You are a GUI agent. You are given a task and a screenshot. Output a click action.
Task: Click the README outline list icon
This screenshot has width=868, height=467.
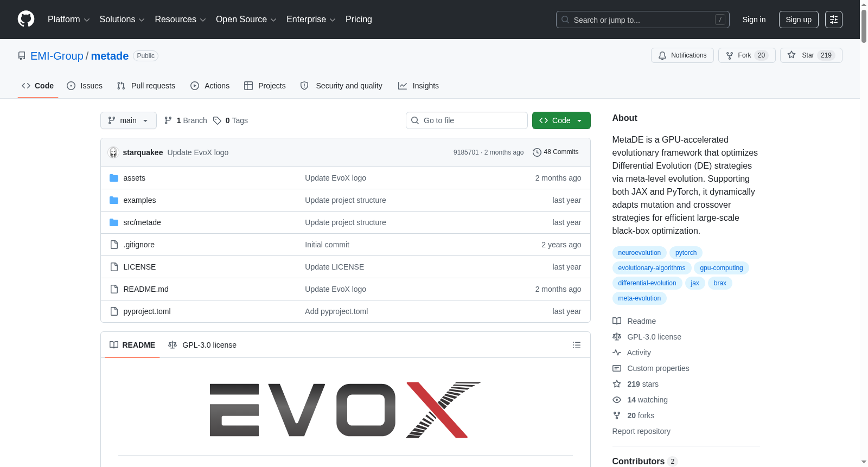[x=577, y=345]
